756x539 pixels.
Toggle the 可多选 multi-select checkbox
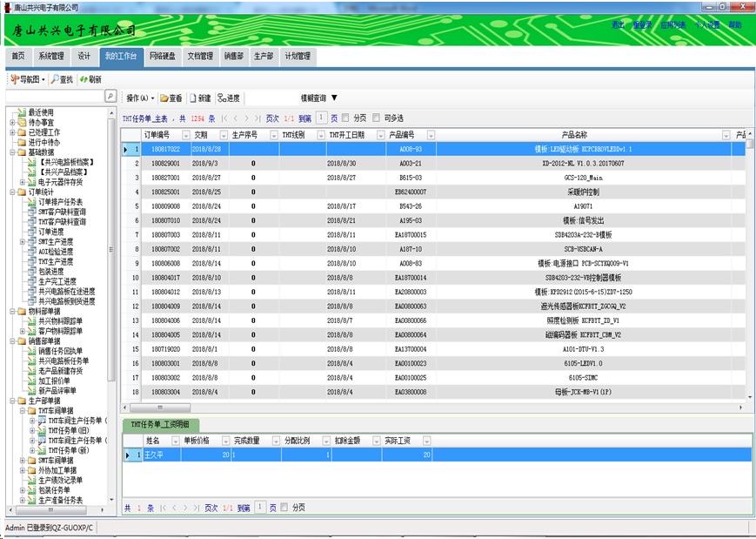376,118
